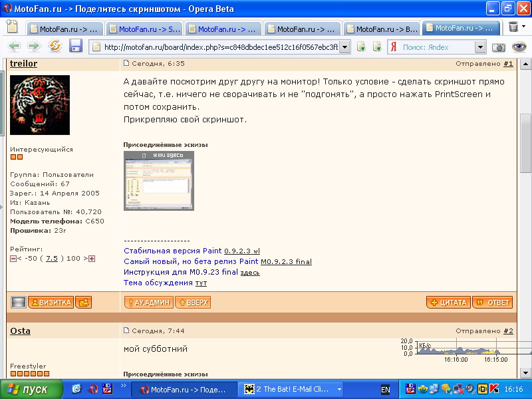
Task: Open the тут discussion link
Action: pos(201,283)
